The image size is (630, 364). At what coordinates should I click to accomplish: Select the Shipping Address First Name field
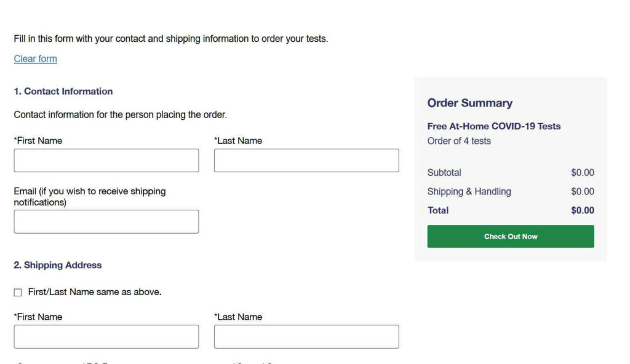pyautogui.click(x=106, y=337)
